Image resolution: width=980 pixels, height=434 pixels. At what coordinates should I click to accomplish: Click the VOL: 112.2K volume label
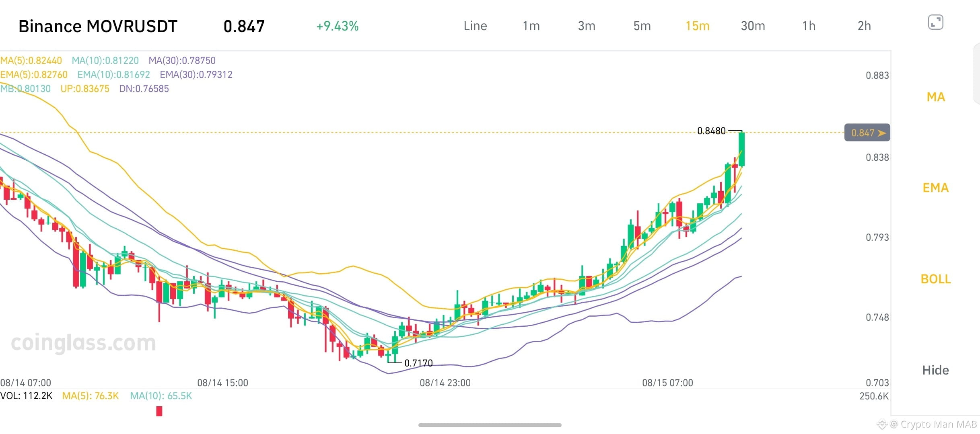27,396
